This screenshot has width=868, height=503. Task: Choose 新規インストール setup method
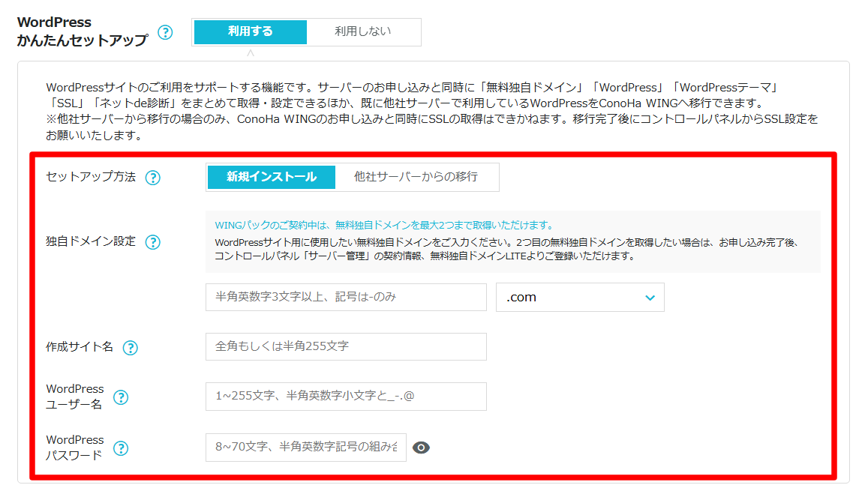point(272,177)
